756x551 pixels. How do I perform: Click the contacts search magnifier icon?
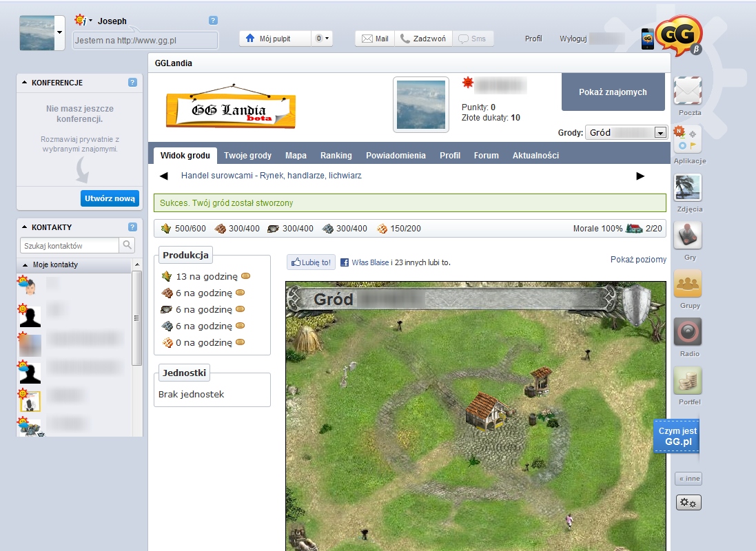pos(127,245)
